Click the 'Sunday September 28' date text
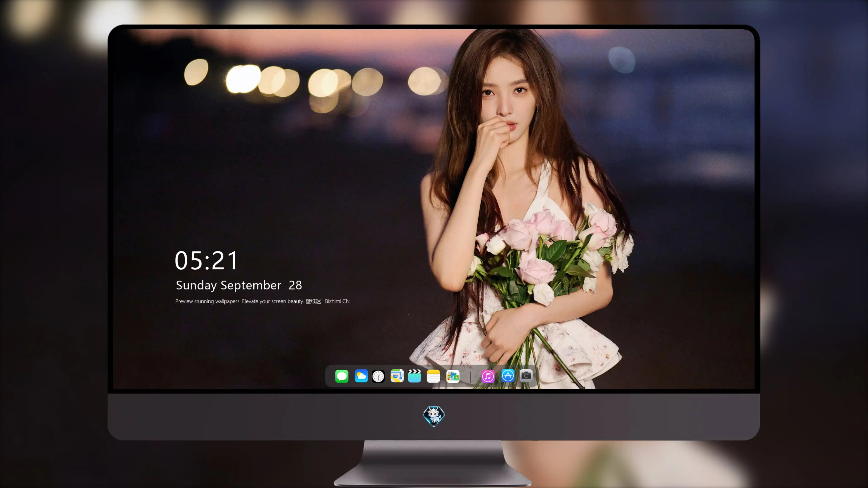 pos(239,285)
